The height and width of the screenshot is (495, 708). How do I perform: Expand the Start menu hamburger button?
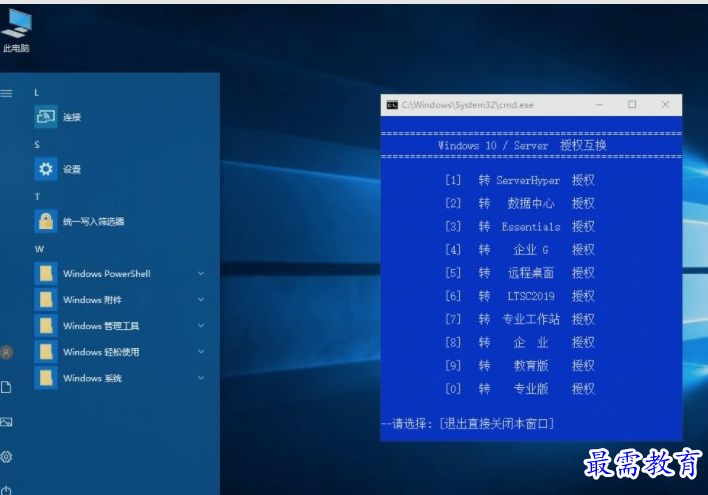point(6,93)
